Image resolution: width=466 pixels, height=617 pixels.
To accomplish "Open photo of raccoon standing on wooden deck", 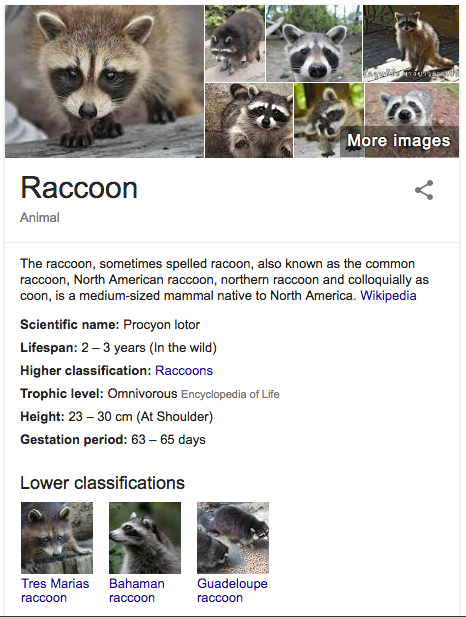I will (411, 43).
